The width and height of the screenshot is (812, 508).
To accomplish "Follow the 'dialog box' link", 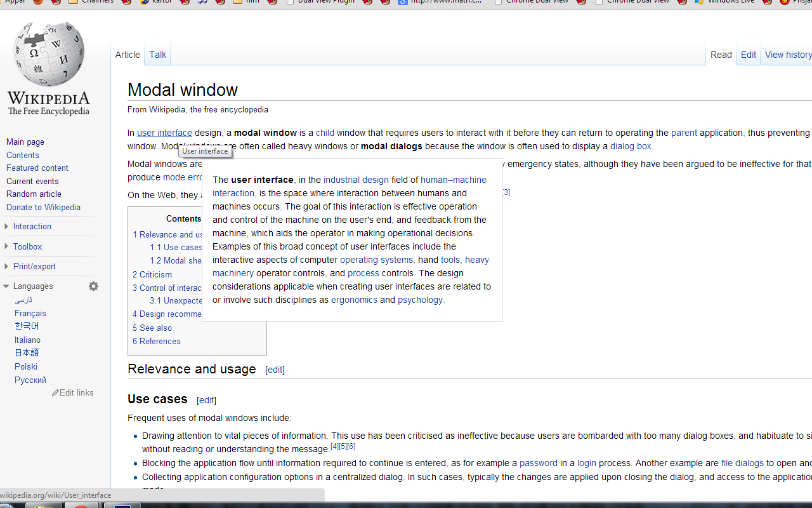I will [631, 146].
